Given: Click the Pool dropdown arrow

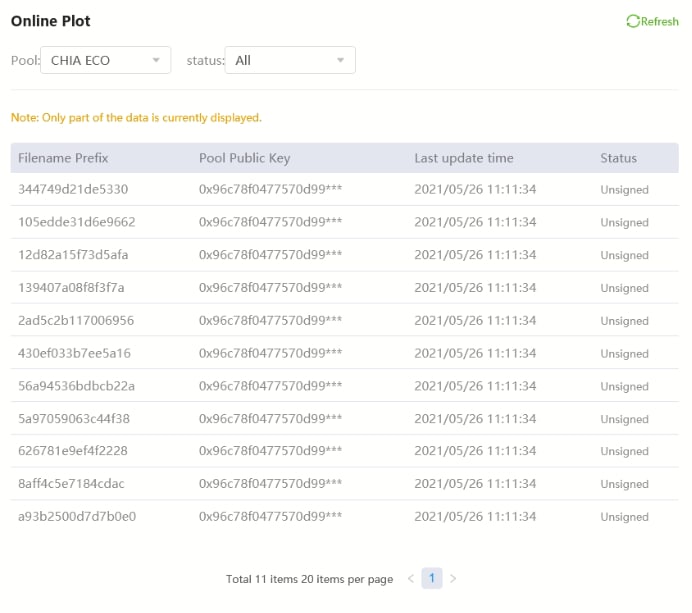Looking at the screenshot, I should click(x=156, y=60).
